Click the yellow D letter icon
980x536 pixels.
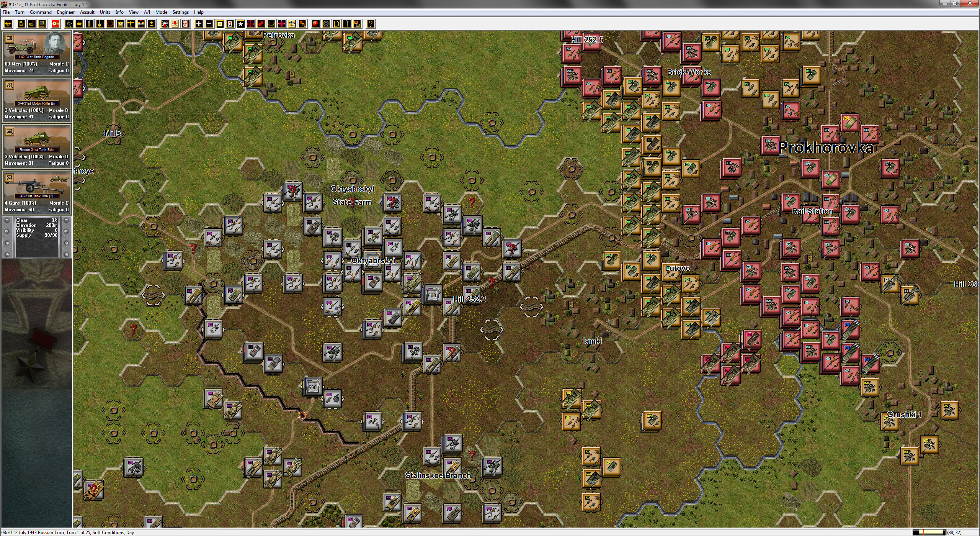tap(336, 24)
